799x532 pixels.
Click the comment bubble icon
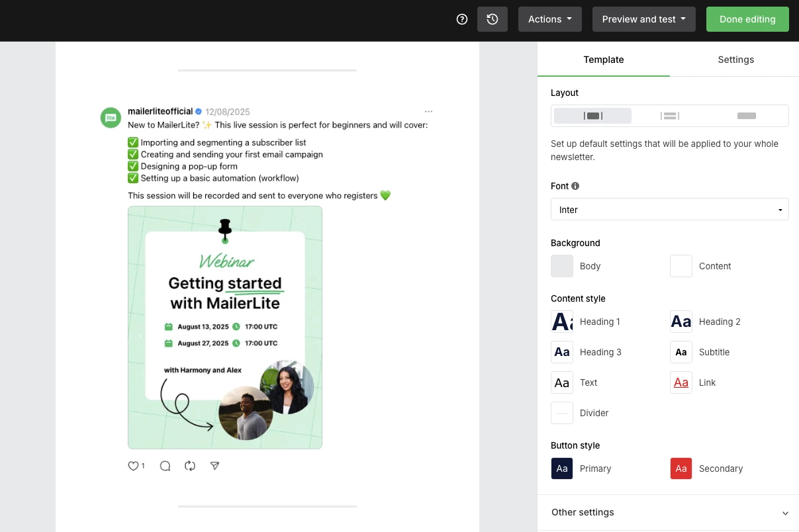coord(165,466)
